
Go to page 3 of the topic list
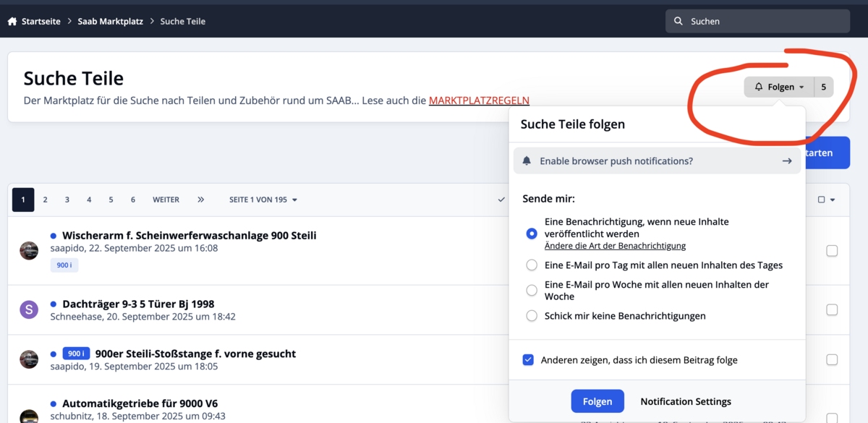click(x=67, y=200)
